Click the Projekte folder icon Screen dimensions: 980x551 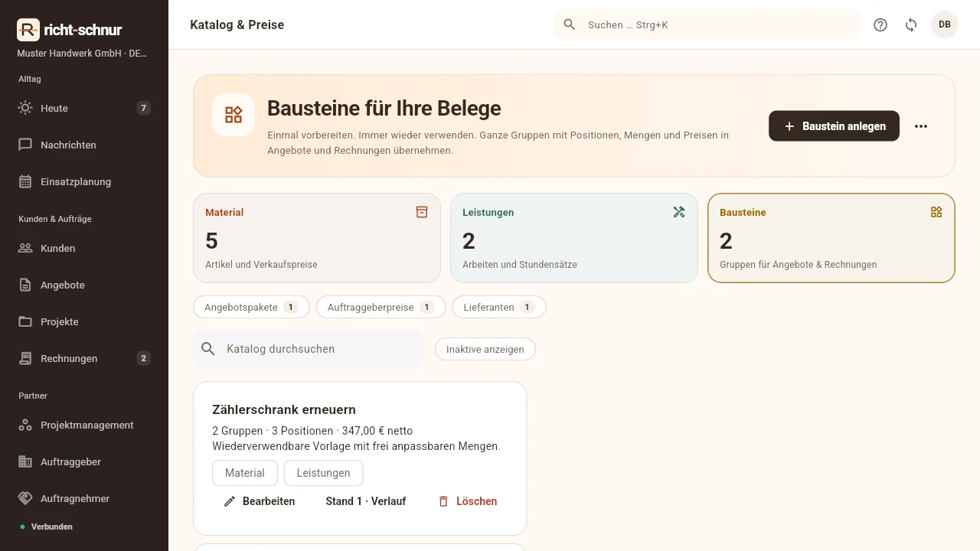pos(25,321)
